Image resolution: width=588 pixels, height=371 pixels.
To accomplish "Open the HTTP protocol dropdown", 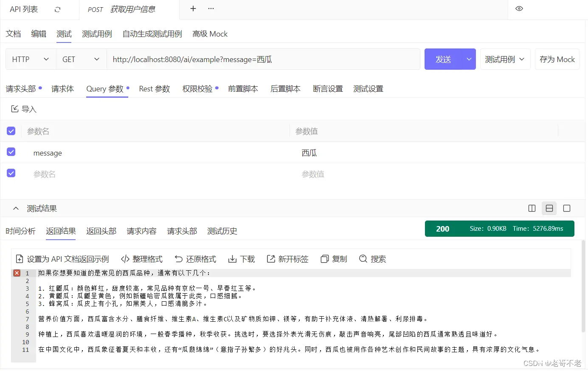I will click(x=31, y=59).
